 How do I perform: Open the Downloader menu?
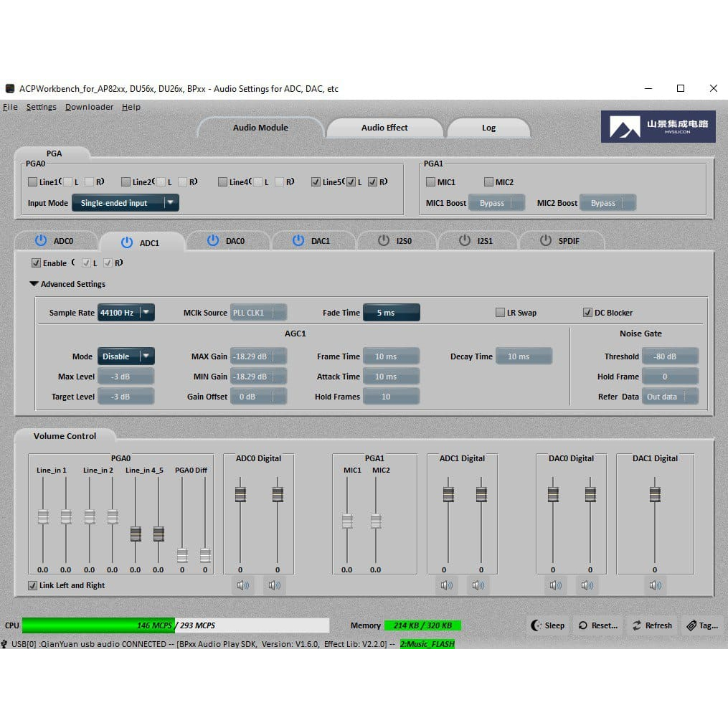[x=89, y=107]
